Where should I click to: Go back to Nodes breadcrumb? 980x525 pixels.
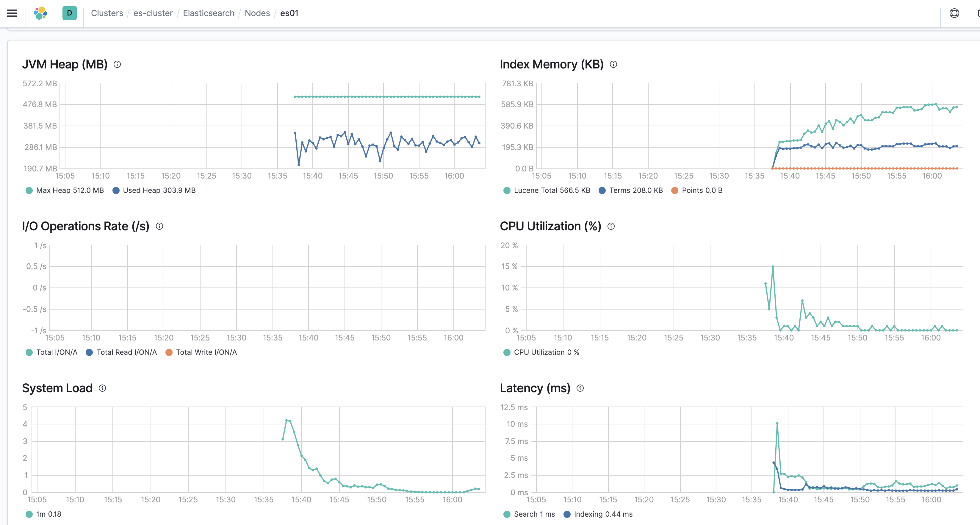pyautogui.click(x=257, y=13)
